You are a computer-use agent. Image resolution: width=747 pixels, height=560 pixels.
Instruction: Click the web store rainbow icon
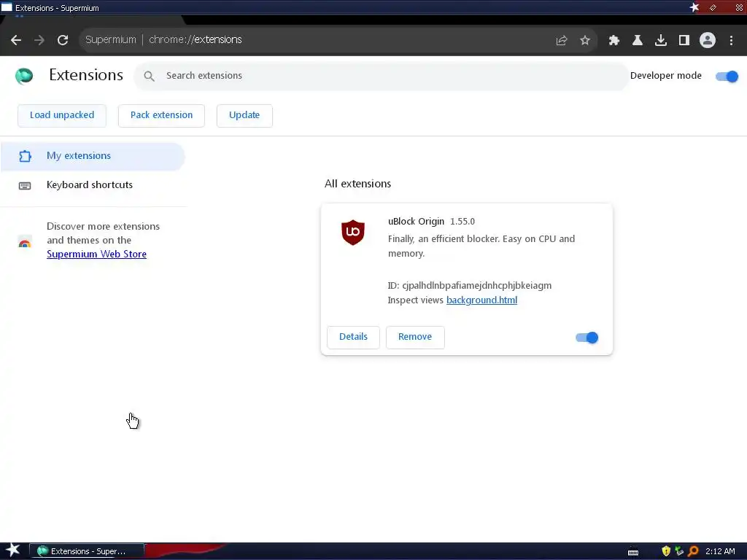pyautogui.click(x=25, y=242)
